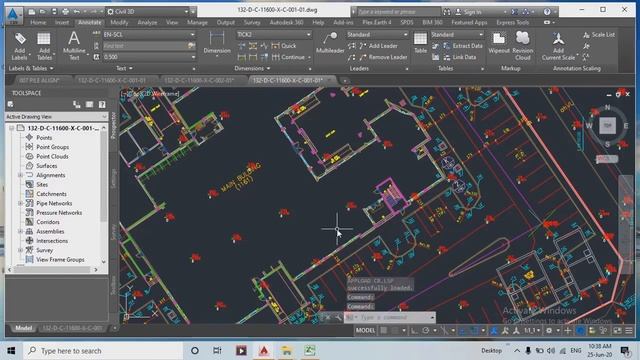Open the 1:1 annotation scale dropdown
Image resolution: width=640 pixels, height=360 pixels.
(x=533, y=330)
